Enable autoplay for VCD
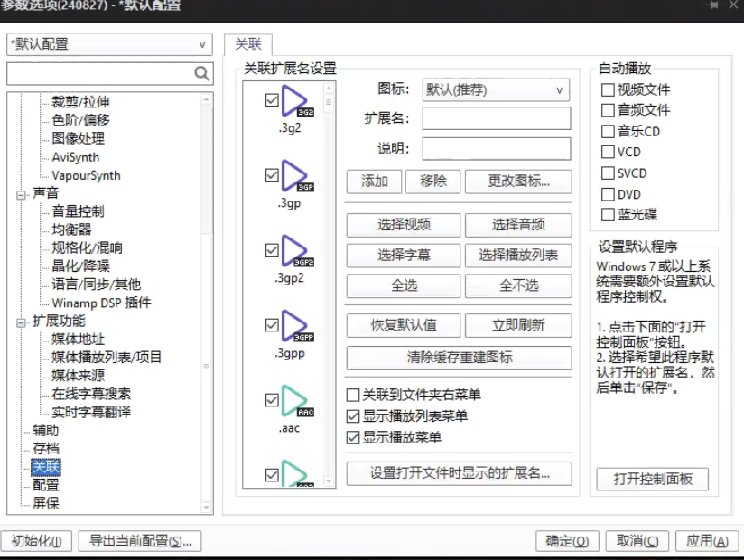This screenshot has width=744, height=560. point(608,152)
